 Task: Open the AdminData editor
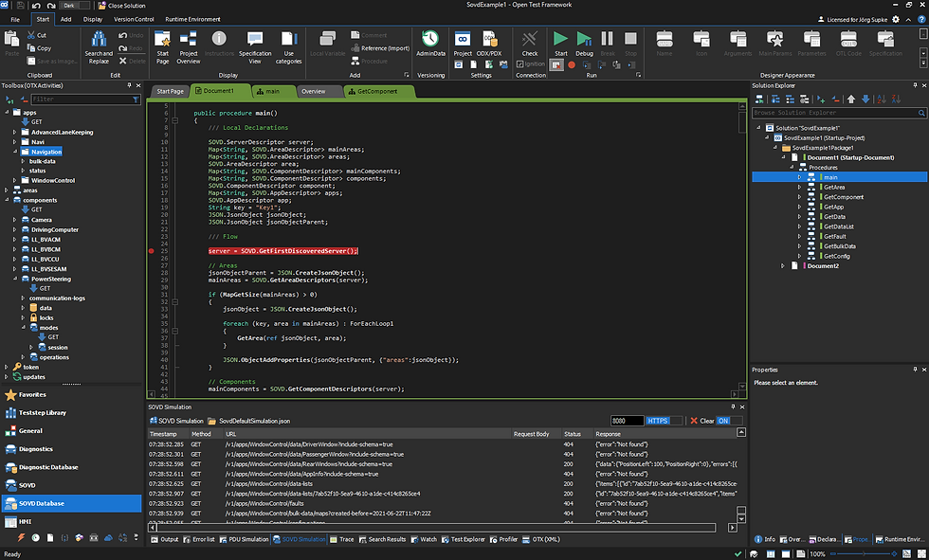point(431,42)
